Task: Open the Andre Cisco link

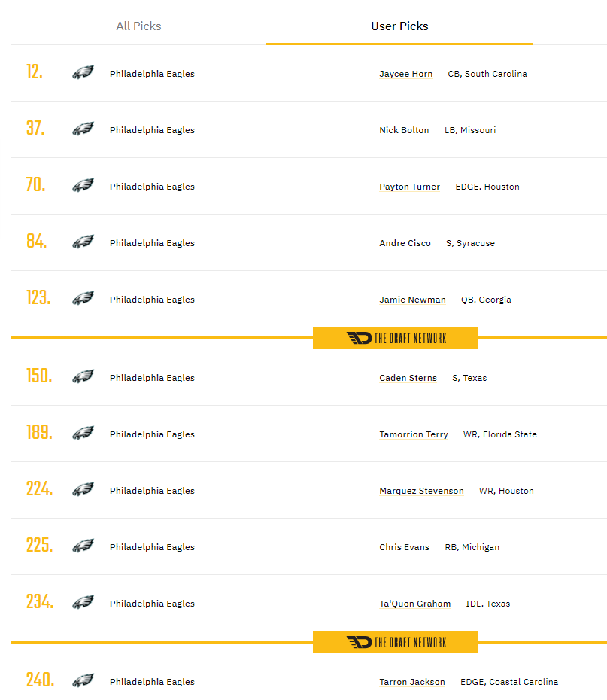Action: pos(405,243)
